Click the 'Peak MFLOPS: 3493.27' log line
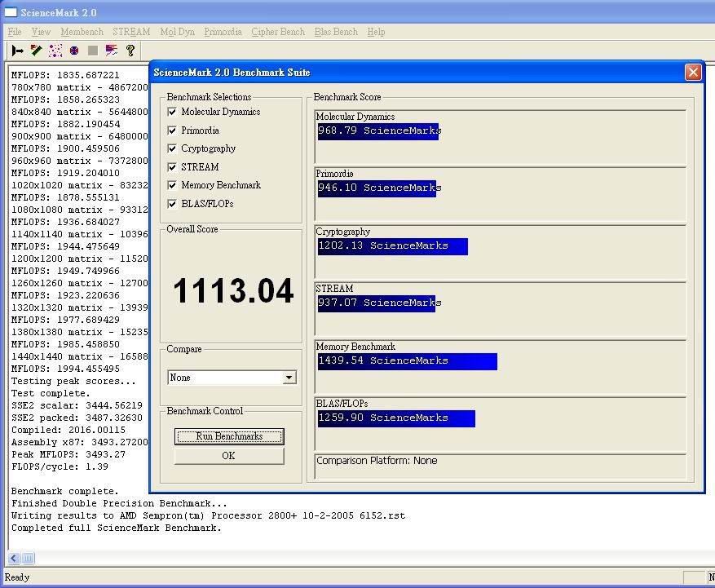Screen dimensions: 715x588 68,454
